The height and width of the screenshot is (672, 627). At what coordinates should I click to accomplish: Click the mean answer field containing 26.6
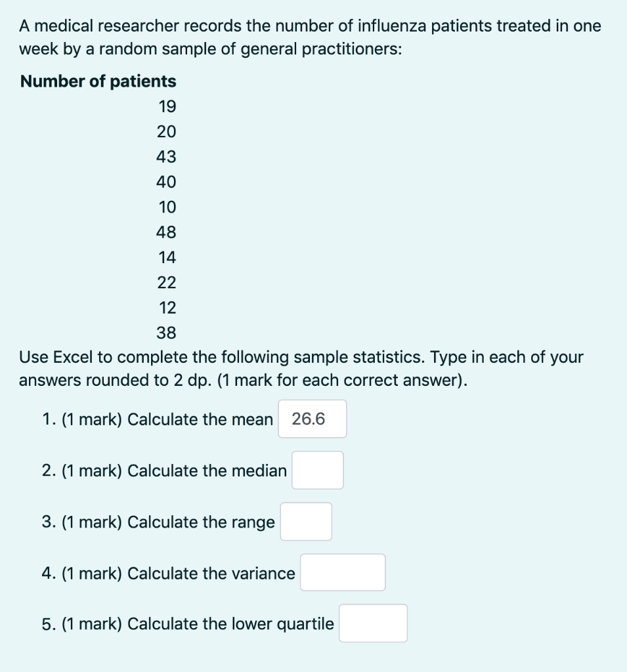coord(312,419)
